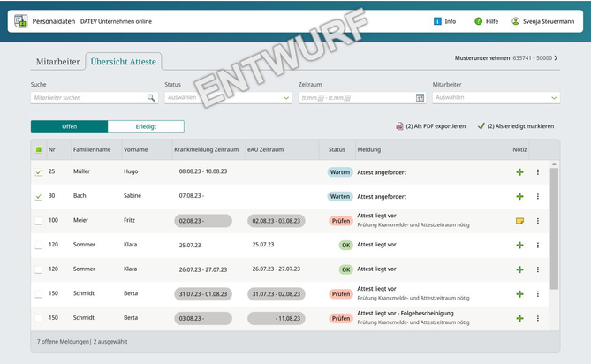Click Als erledigt markieren button

tap(516, 126)
